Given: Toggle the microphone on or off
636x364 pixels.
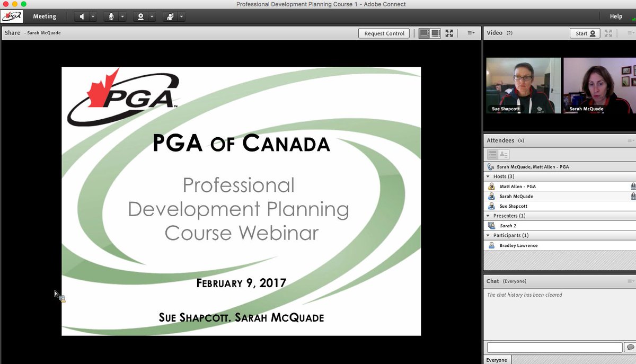Looking at the screenshot, I should (111, 16).
